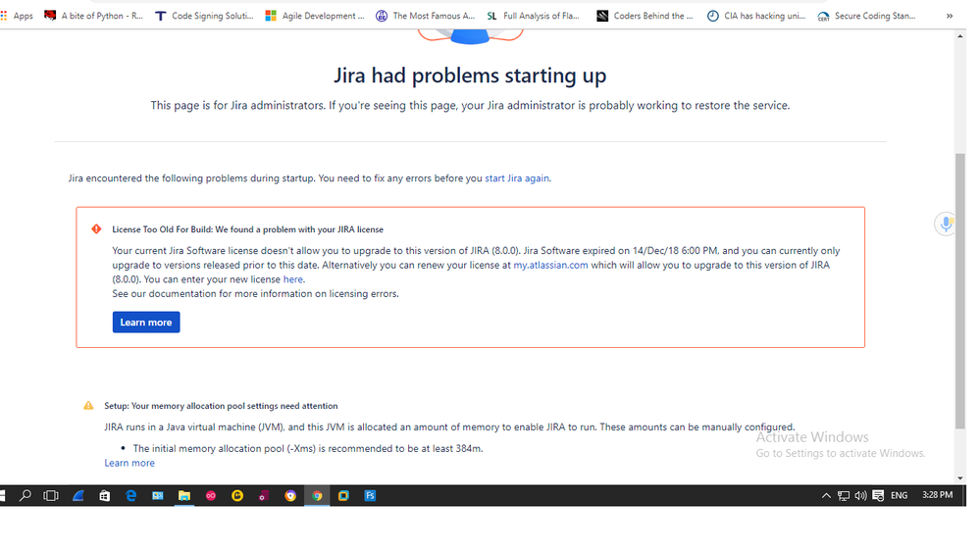Show hidden system tray icons

[x=826, y=495]
